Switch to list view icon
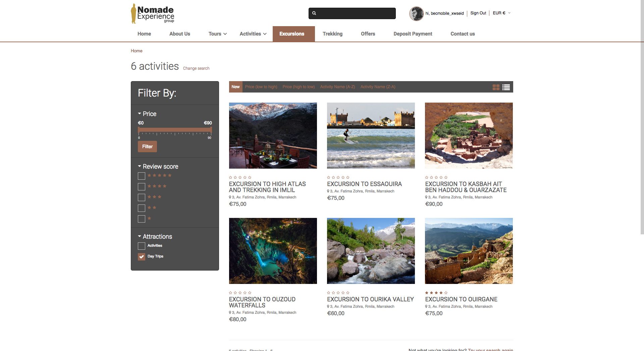Viewport: 644px width, 351px height. click(x=506, y=87)
